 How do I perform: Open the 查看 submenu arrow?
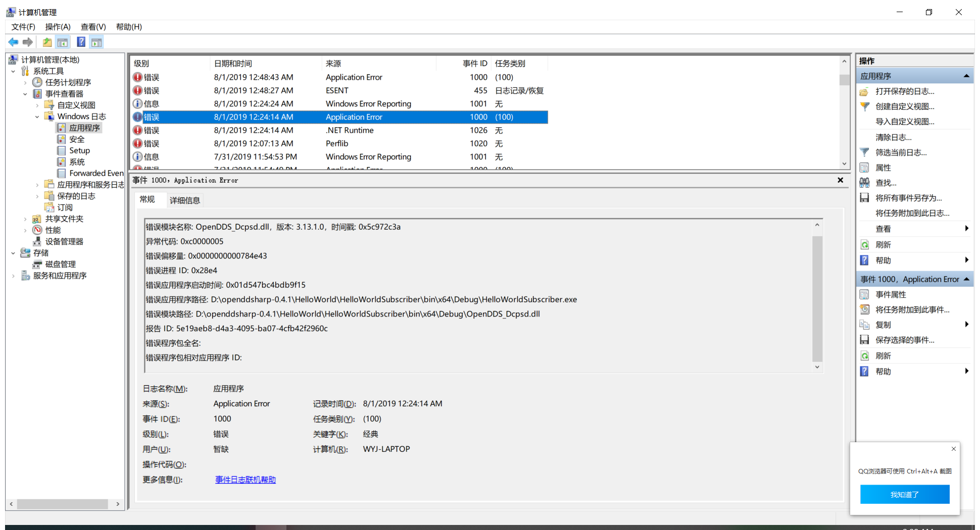coord(967,228)
